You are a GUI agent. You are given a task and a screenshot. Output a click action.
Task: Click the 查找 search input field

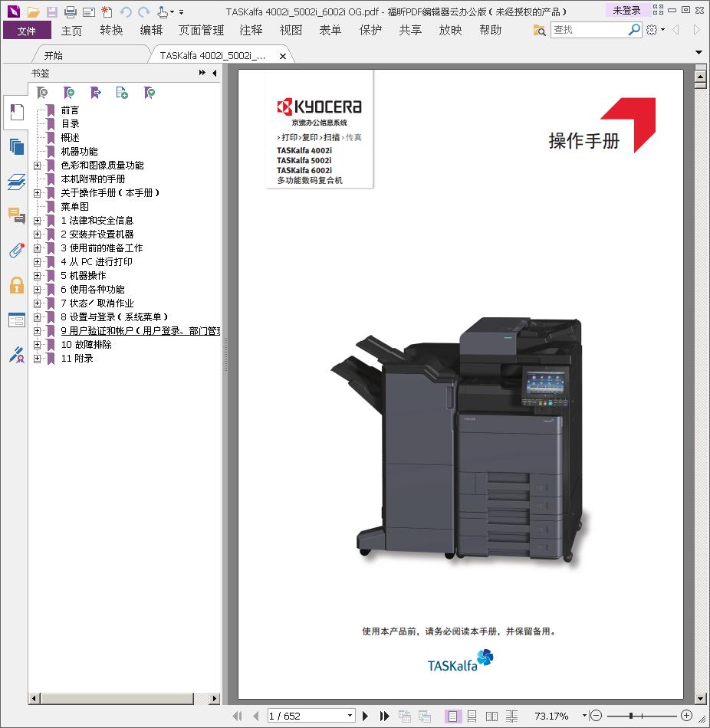point(589,30)
